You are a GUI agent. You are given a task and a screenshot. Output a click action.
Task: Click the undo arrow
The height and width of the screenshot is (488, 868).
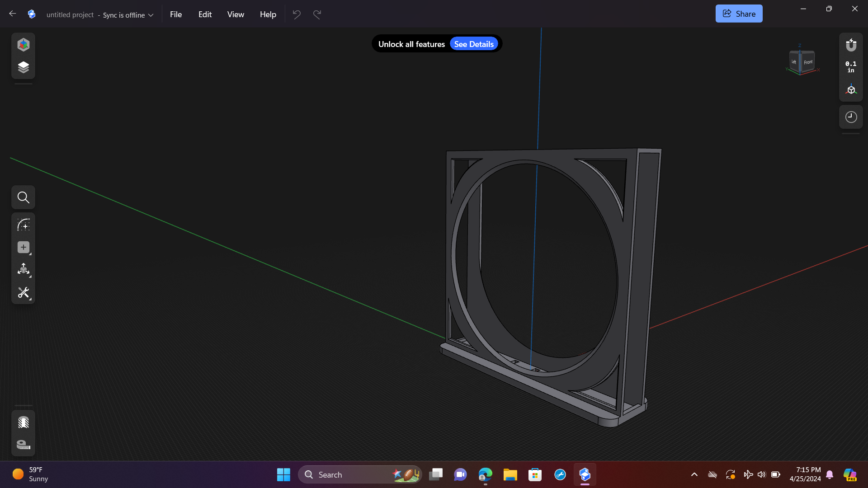click(296, 14)
